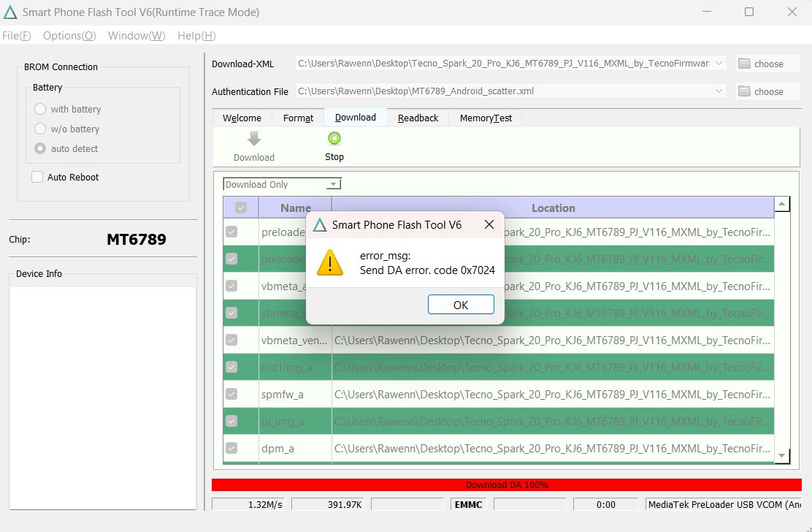Switch to the MemoryTest tab
Screen dimensions: 812x532
coord(486,118)
